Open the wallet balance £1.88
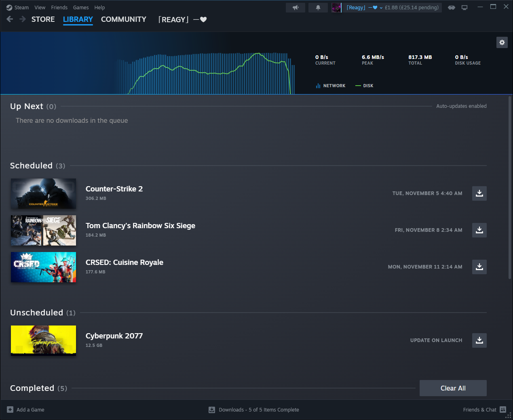 click(412, 8)
